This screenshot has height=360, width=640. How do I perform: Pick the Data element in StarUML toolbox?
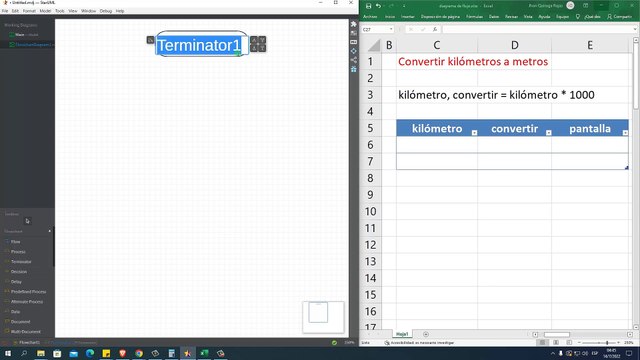click(16, 312)
